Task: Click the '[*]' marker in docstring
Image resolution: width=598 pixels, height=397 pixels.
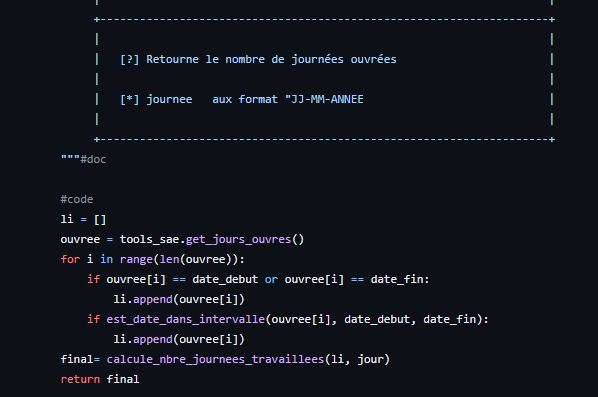Action: [x=130, y=100]
